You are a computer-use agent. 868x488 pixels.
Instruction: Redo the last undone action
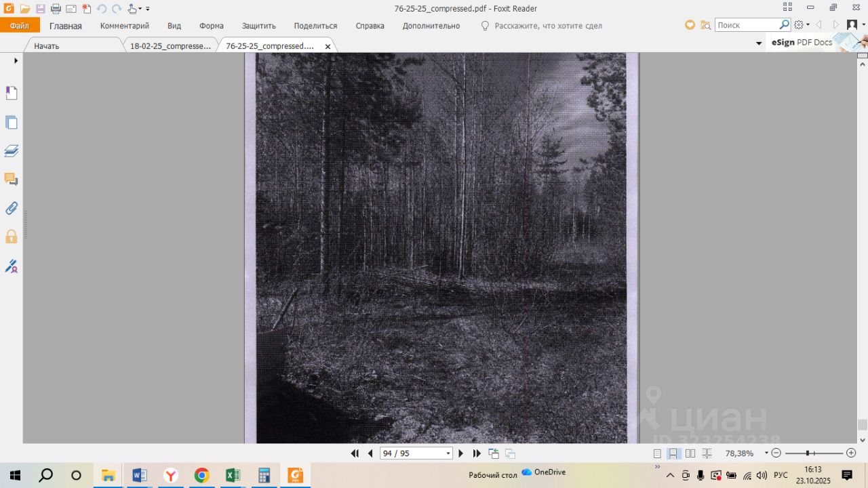coord(117,9)
